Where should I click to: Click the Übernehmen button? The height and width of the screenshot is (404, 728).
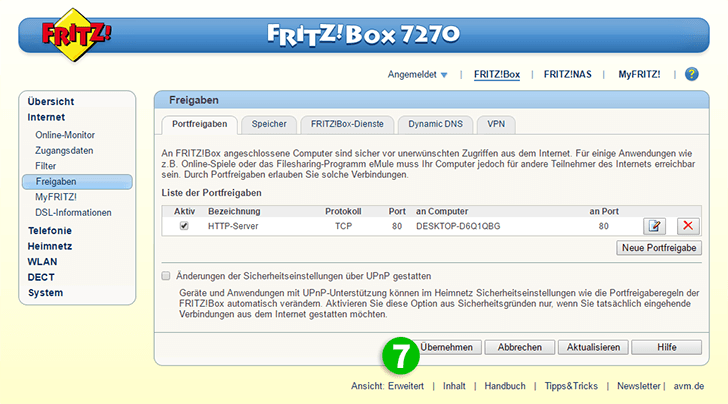tap(446, 347)
